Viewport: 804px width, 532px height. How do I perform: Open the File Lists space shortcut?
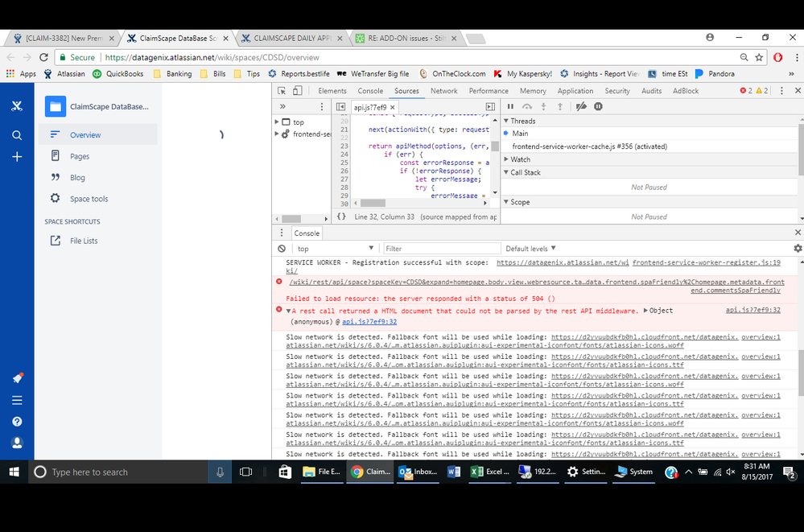tap(84, 241)
